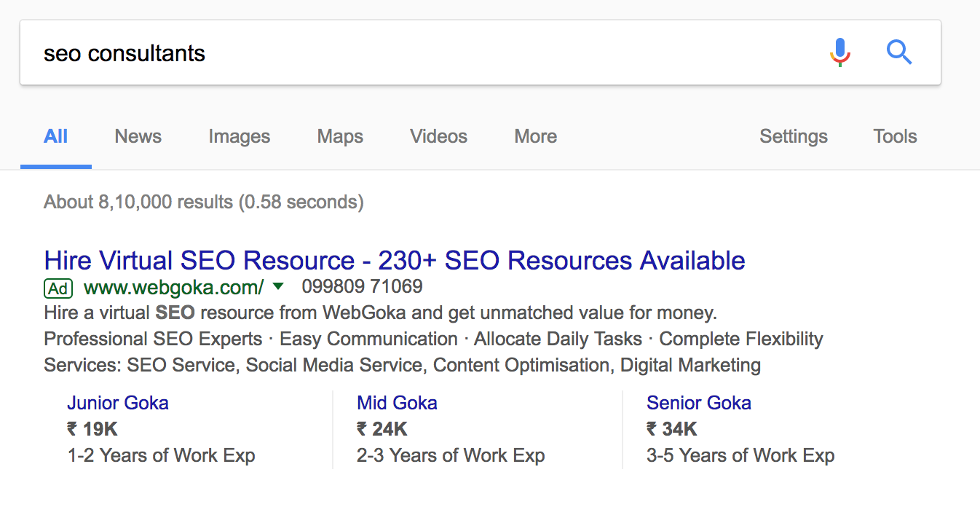Click the Junior Goka sitelink
Screen dimensions: 980x507
coord(118,403)
